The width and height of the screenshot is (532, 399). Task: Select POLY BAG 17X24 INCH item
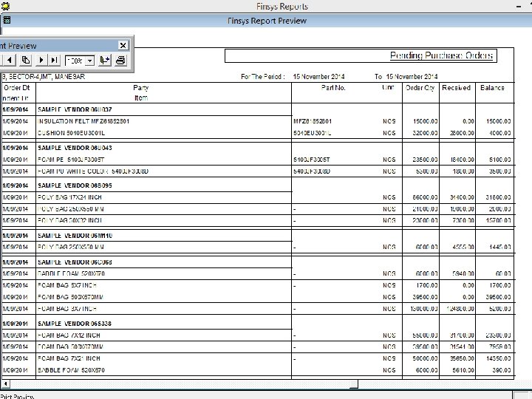69,197
